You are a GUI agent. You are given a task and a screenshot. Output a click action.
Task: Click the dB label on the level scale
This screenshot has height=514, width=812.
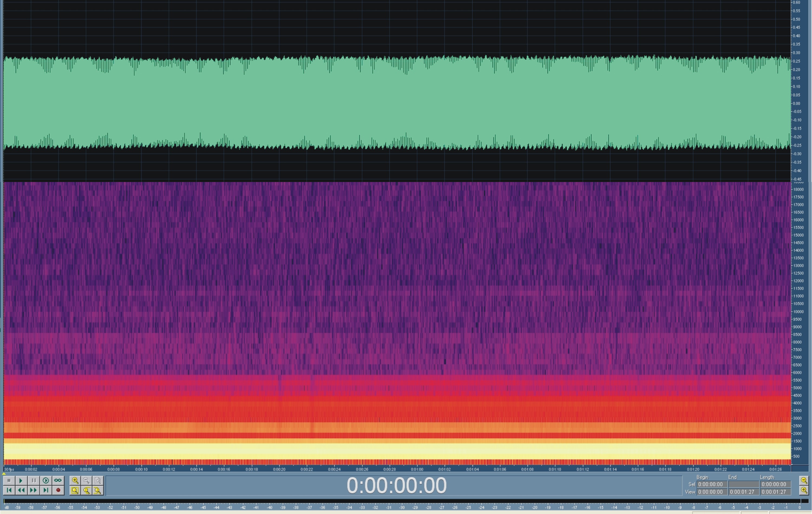click(7, 508)
